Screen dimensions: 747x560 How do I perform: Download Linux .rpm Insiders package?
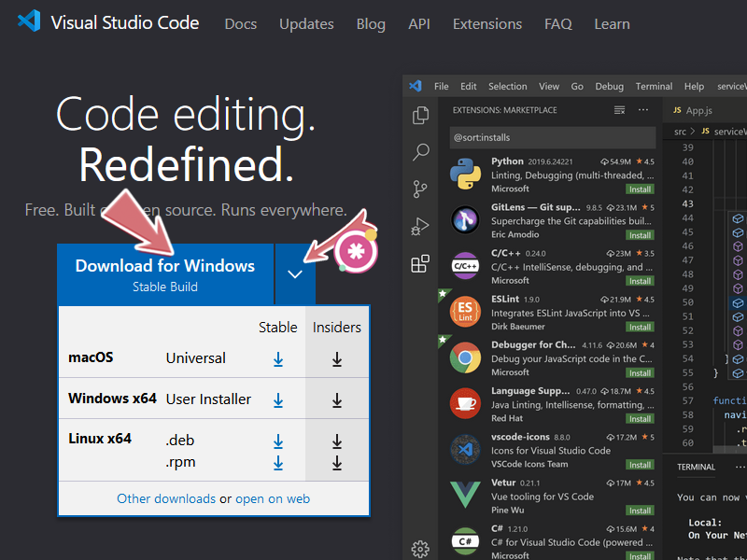coord(337,463)
